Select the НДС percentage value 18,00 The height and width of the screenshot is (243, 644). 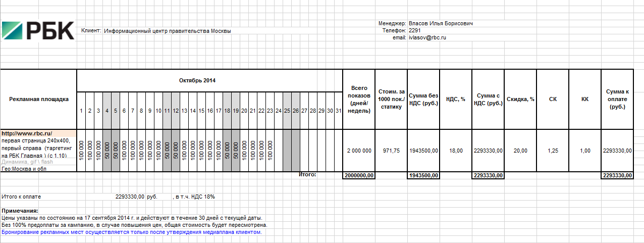pyautogui.click(x=456, y=151)
